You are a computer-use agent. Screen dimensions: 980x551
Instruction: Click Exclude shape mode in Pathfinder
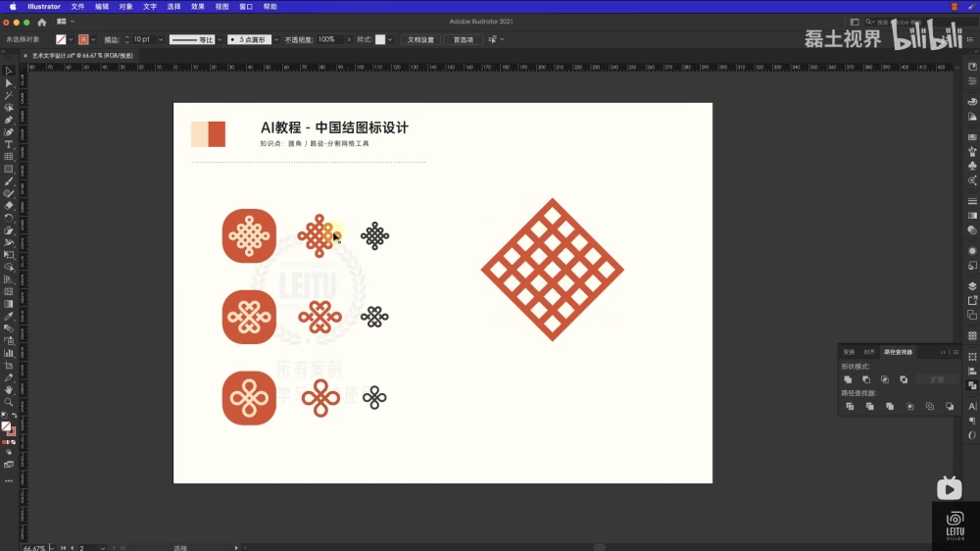click(x=904, y=379)
